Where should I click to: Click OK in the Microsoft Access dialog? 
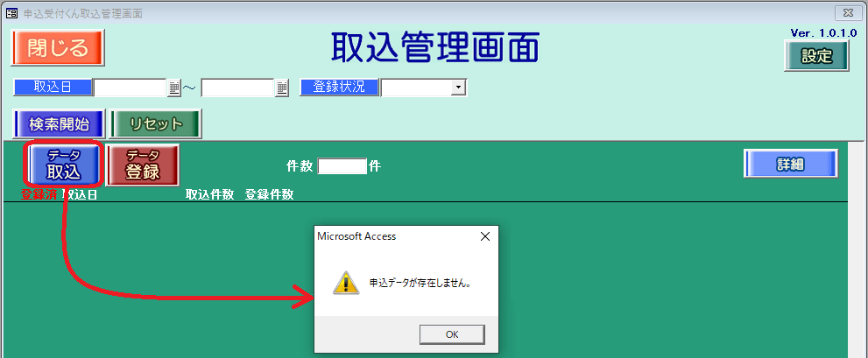(452, 334)
